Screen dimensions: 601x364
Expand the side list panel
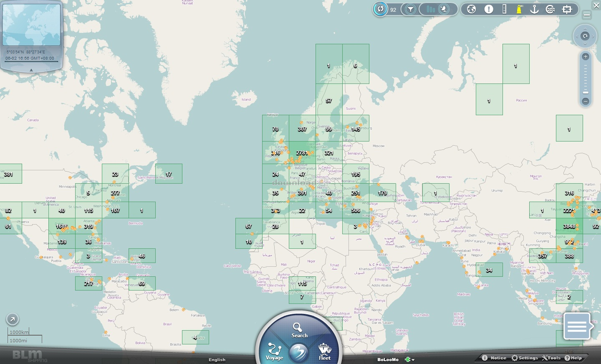click(578, 326)
